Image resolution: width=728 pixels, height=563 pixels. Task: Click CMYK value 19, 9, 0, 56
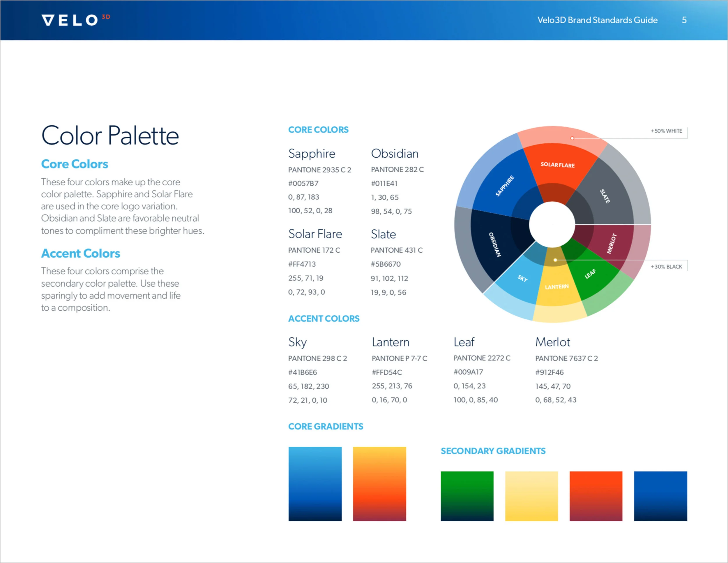click(389, 293)
